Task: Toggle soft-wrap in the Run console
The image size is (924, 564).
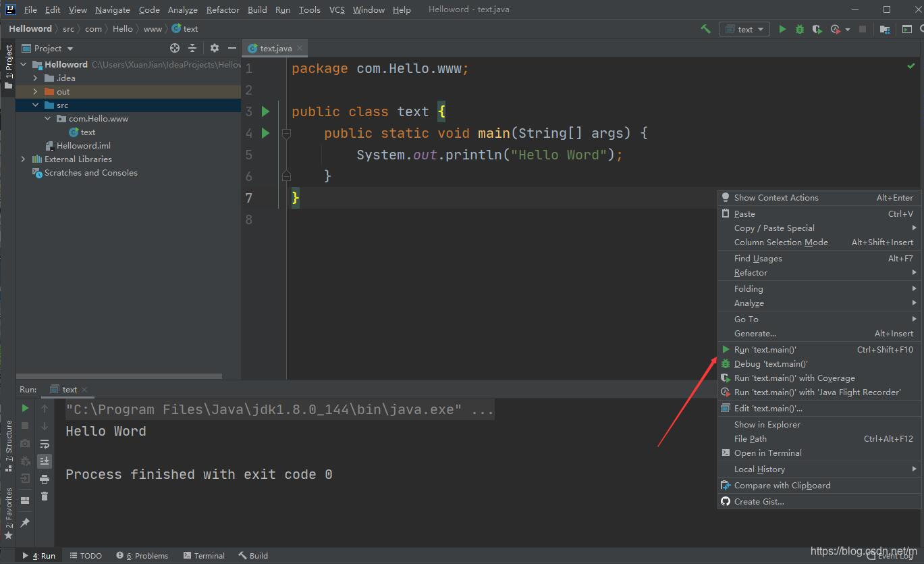Action: click(45, 444)
